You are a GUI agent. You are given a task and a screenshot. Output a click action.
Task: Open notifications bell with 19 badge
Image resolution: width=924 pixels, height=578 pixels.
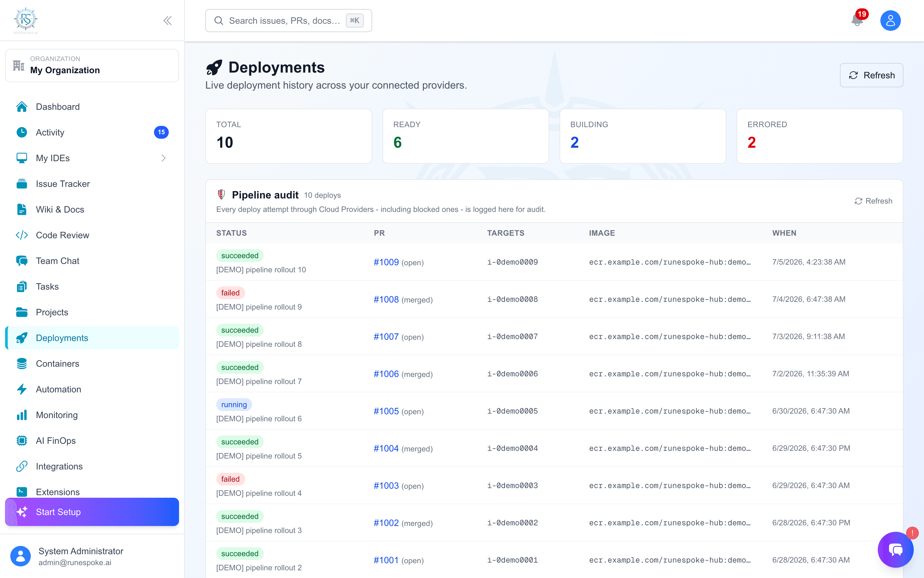click(857, 20)
